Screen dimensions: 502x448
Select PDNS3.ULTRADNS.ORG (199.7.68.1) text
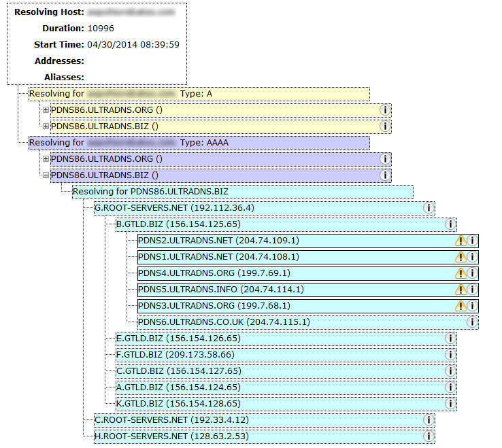(214, 306)
